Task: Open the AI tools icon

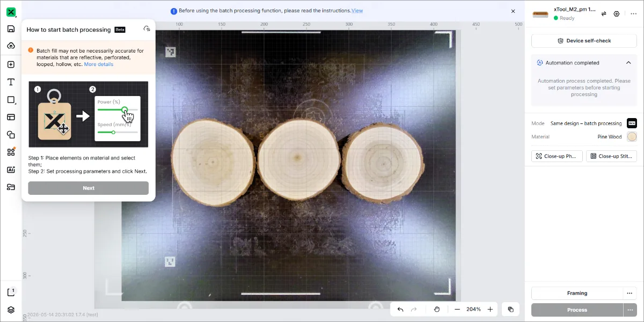Action: [11, 170]
